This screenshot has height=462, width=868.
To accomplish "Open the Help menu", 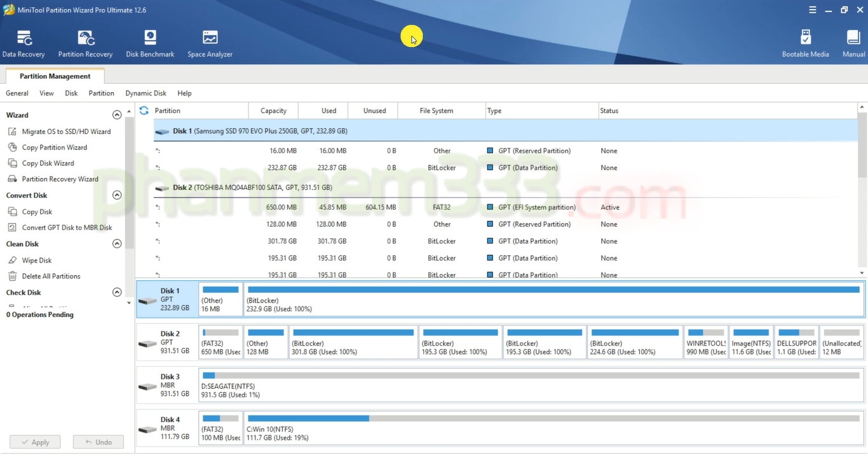I will [x=184, y=93].
